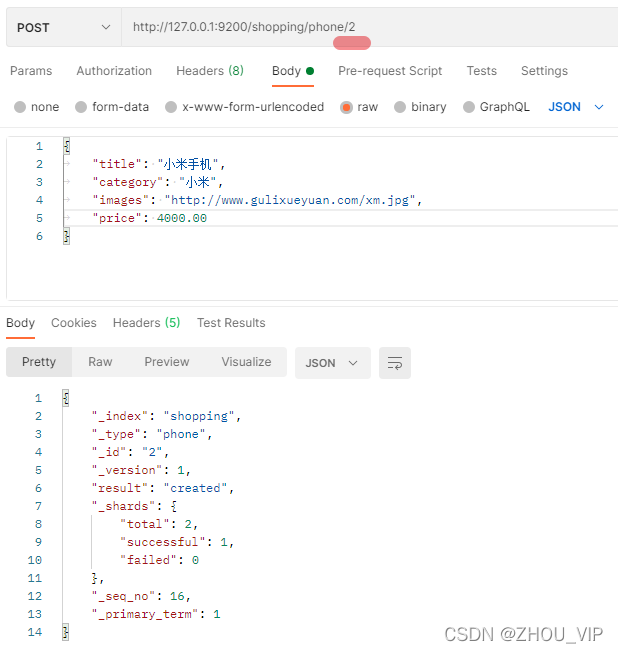
Task: Select the x-www-form-urlencoded radio option
Action: pos(171,107)
